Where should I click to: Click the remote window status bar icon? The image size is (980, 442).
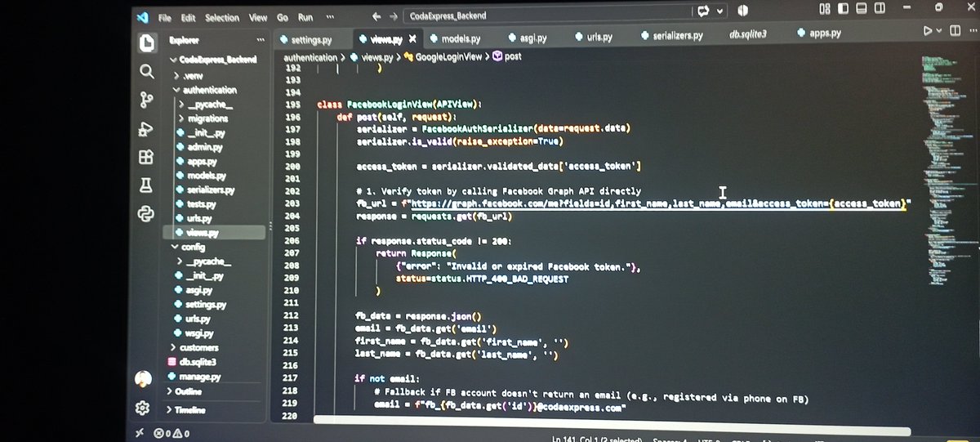(x=140, y=434)
